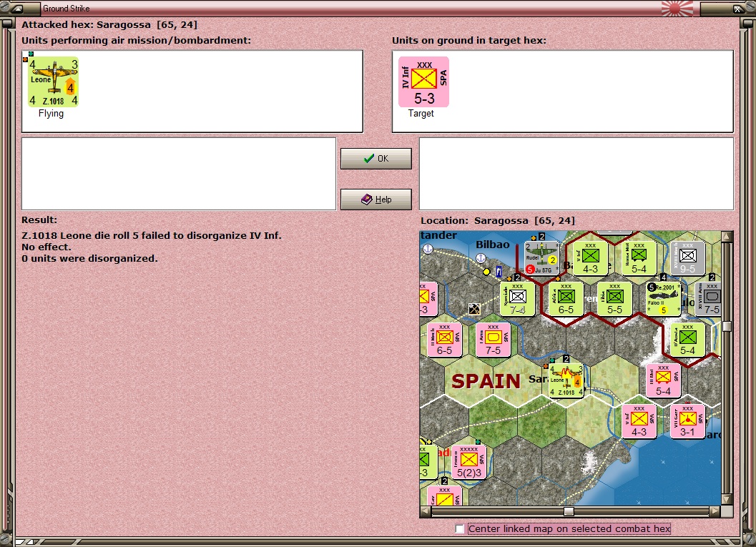756x547 pixels.
Task: Click the SPAIN country label on map
Action: click(486, 381)
